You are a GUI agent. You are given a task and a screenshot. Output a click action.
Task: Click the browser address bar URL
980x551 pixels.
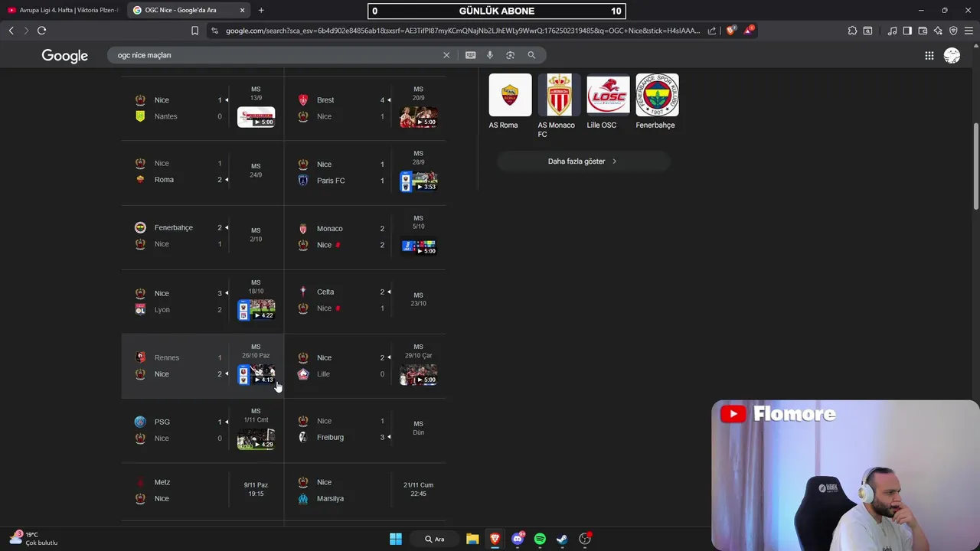point(462,31)
